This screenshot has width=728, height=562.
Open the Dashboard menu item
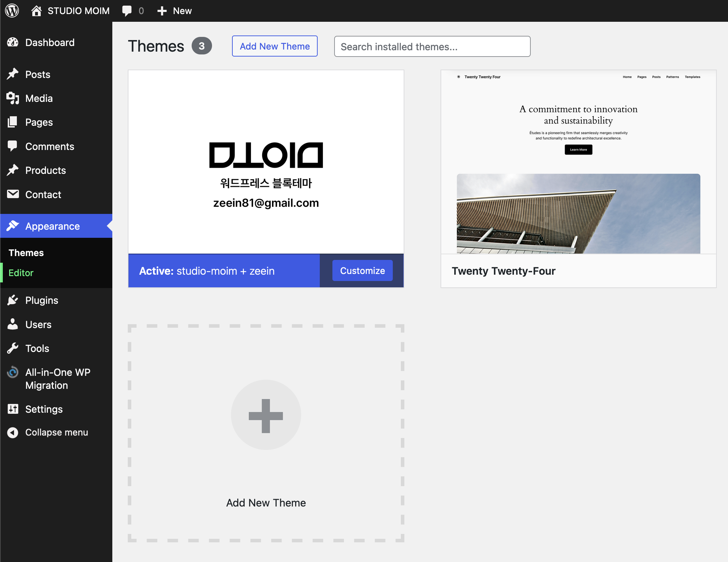click(x=56, y=43)
